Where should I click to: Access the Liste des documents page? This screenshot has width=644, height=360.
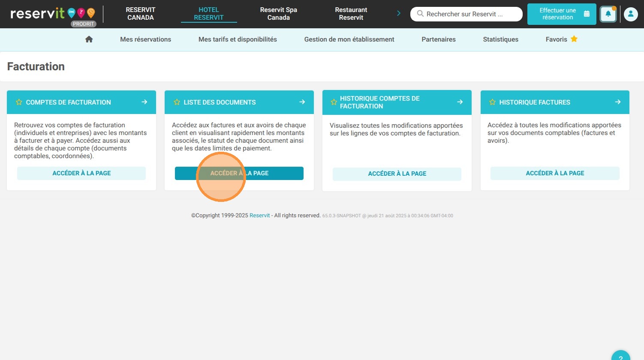[x=239, y=173]
